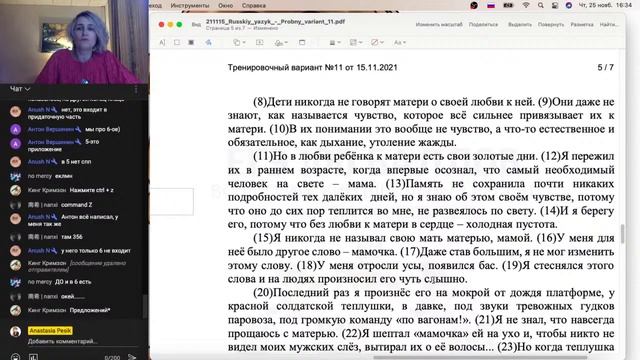Click the 'ДО и в 6 есть' message
Image resolution: width=640 pixels, height=360 pixels.
(x=73, y=282)
